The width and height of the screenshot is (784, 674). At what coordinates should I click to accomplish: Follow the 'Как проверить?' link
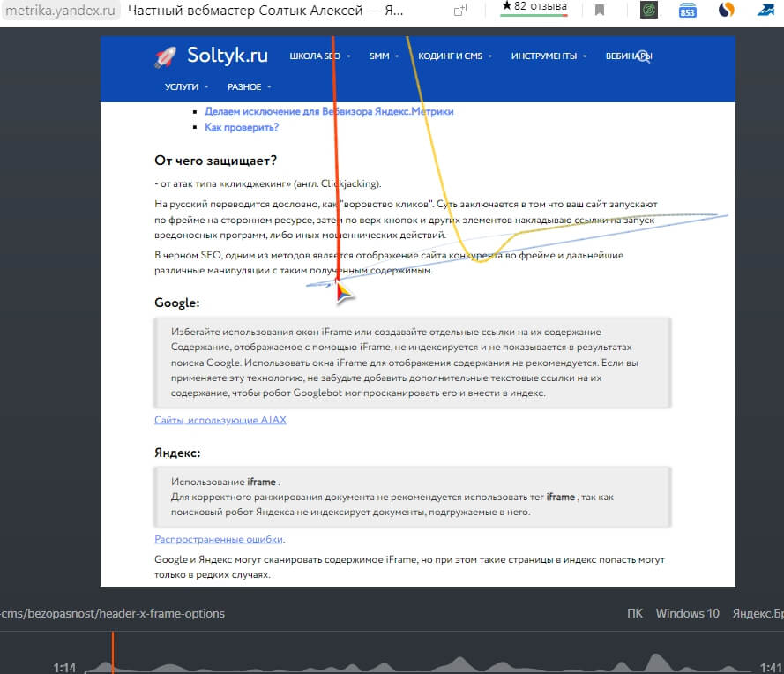click(242, 127)
